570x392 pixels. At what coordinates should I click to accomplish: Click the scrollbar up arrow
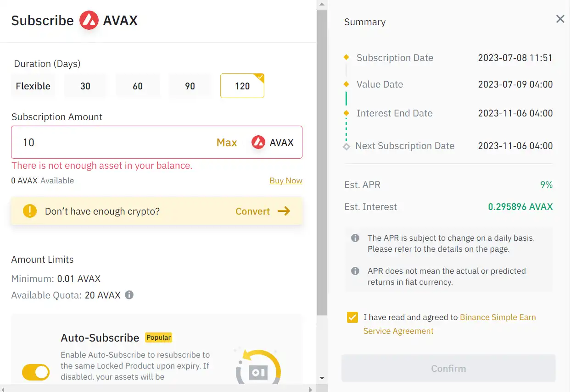point(322,4)
